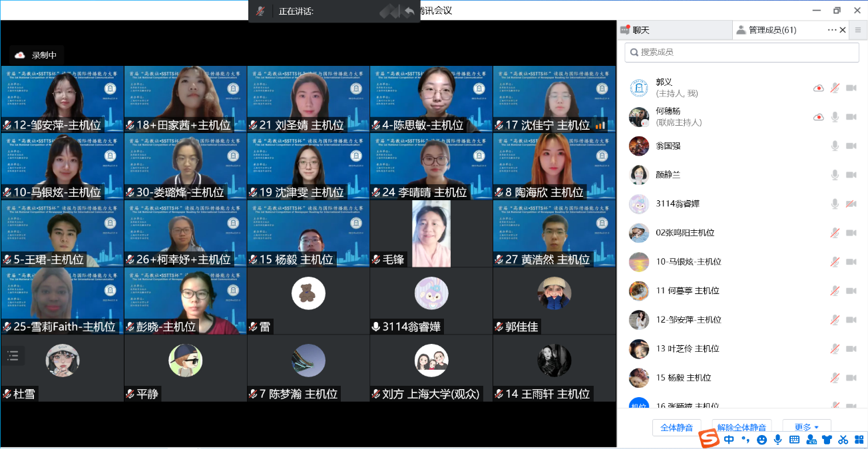Click the Sogou emoji face icon
The height and width of the screenshot is (449, 868).
[x=761, y=440]
